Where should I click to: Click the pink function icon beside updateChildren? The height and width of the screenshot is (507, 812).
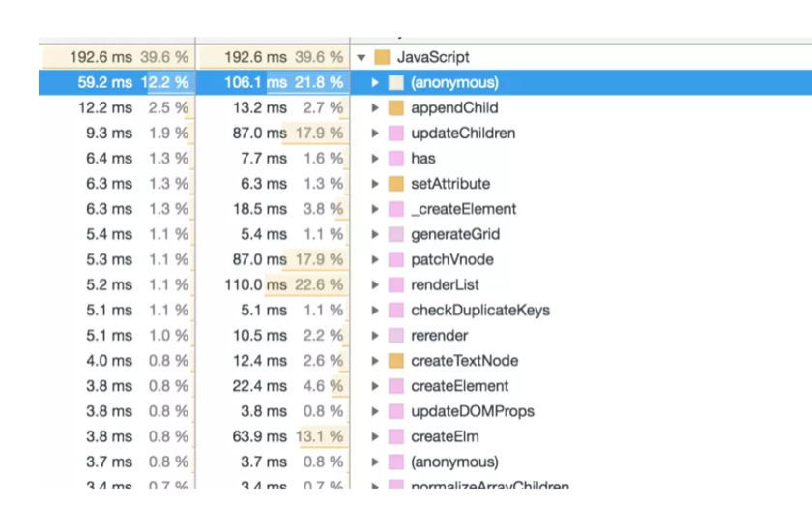[396, 134]
